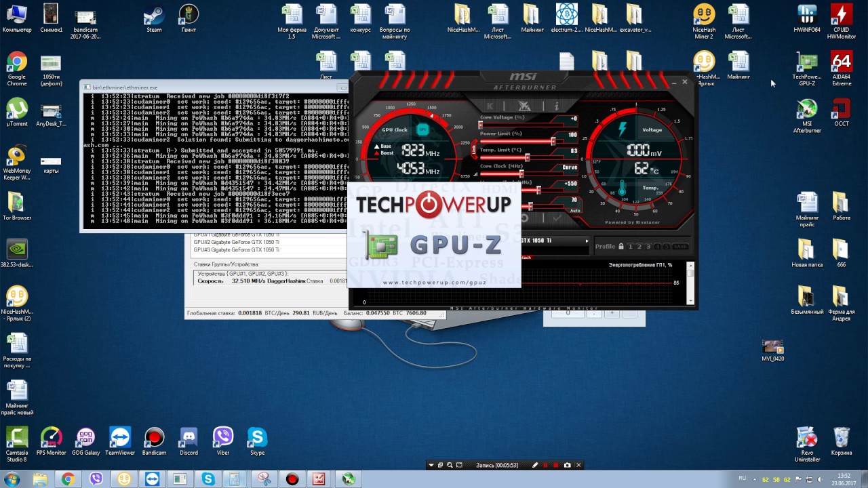
Task: Toggle the fan speed Auto button
Action: coord(575,210)
